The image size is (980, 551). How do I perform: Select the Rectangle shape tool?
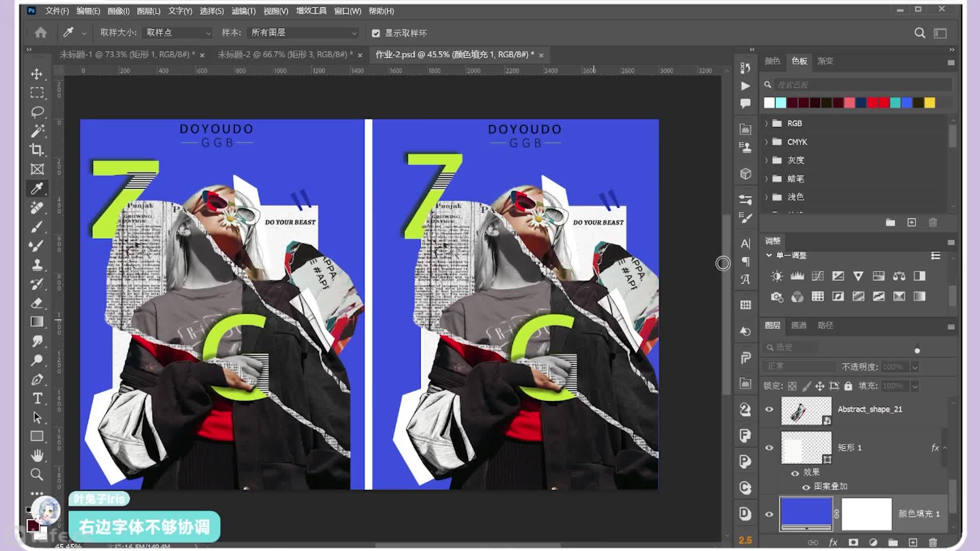37,437
